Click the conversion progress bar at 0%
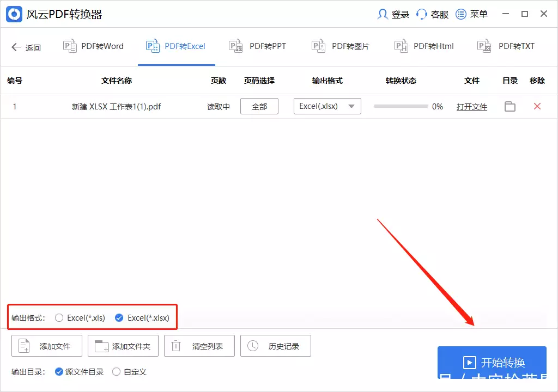This screenshot has width=558, height=392. click(401, 107)
